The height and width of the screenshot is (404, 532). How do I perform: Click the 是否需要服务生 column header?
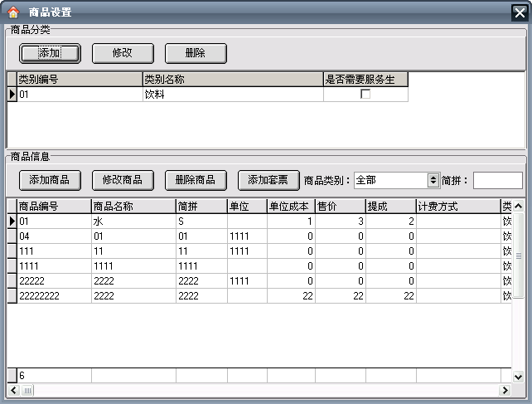point(365,79)
